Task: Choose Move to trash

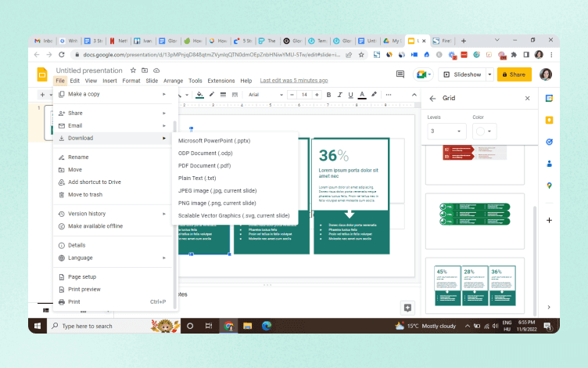Action: (113, 194)
